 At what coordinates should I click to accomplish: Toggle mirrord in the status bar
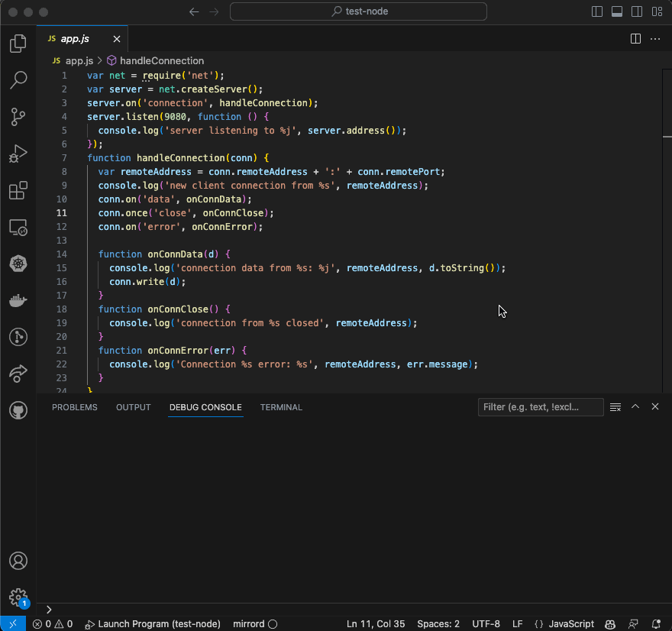pos(254,623)
